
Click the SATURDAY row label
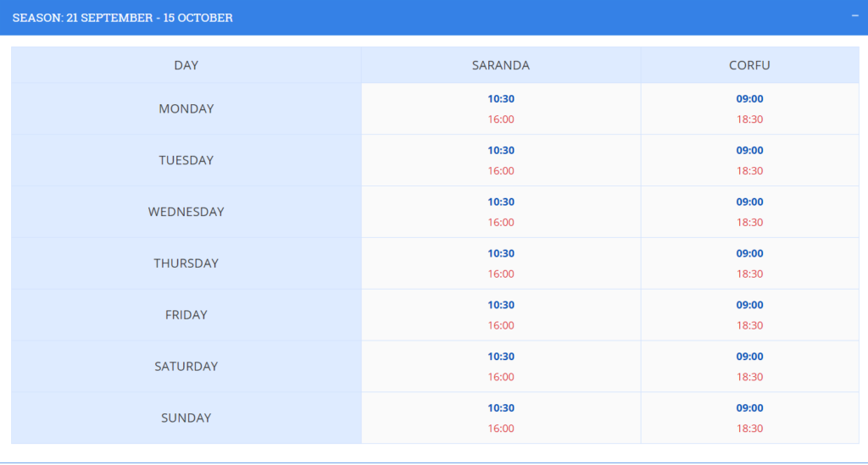click(x=186, y=367)
